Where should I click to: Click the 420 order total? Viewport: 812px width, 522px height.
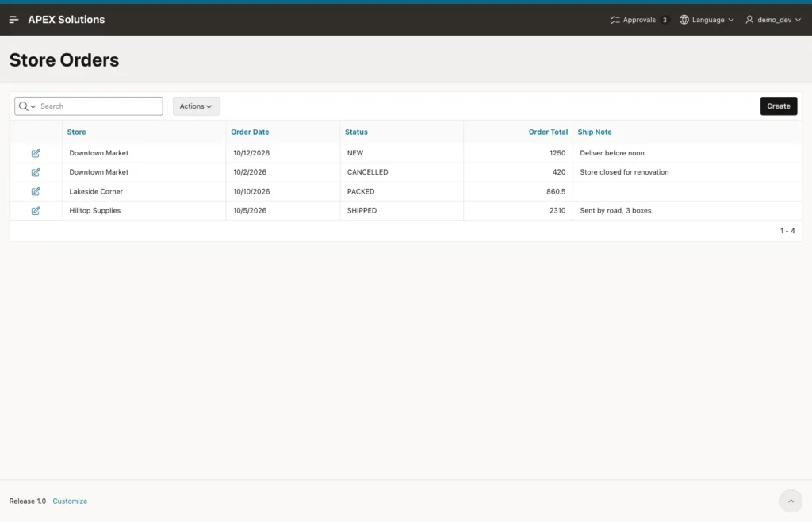coord(559,172)
